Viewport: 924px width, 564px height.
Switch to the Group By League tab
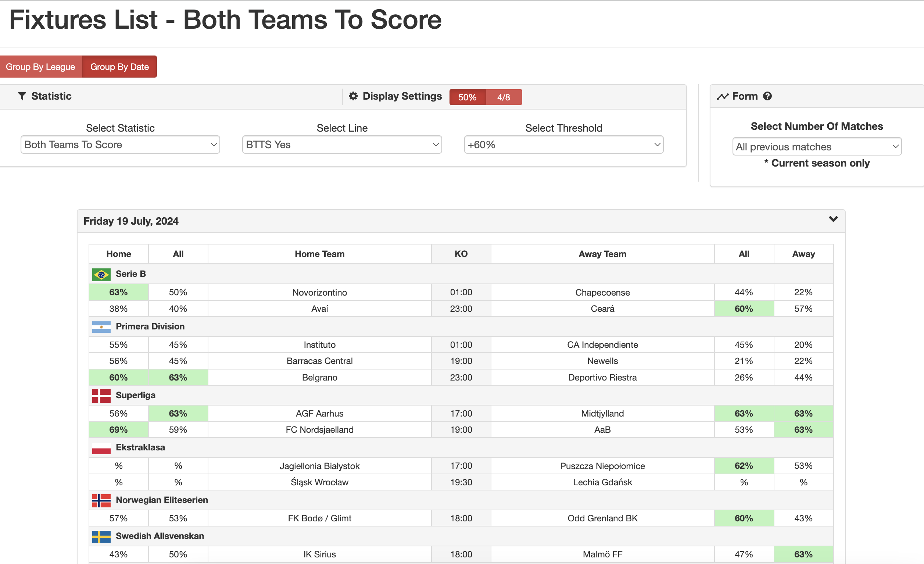coord(40,67)
